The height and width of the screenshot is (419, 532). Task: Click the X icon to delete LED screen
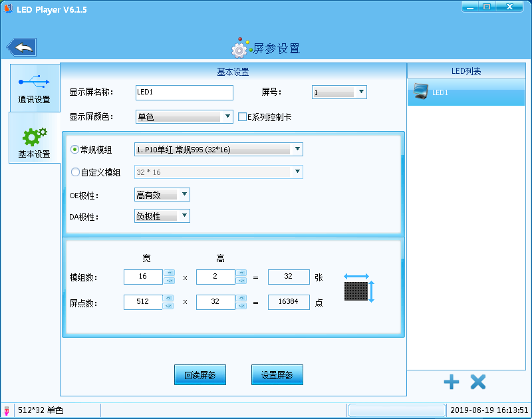478,382
